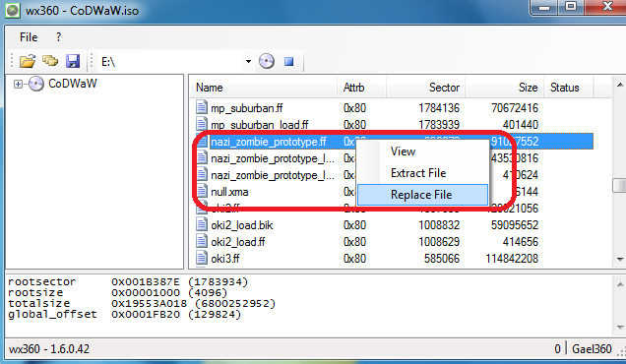Click size value 401440
626x364 pixels.
(521, 125)
